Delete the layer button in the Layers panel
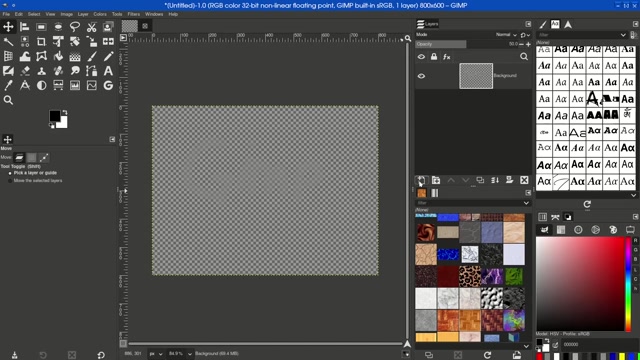Screen dimensions: 640x360 (524, 180)
